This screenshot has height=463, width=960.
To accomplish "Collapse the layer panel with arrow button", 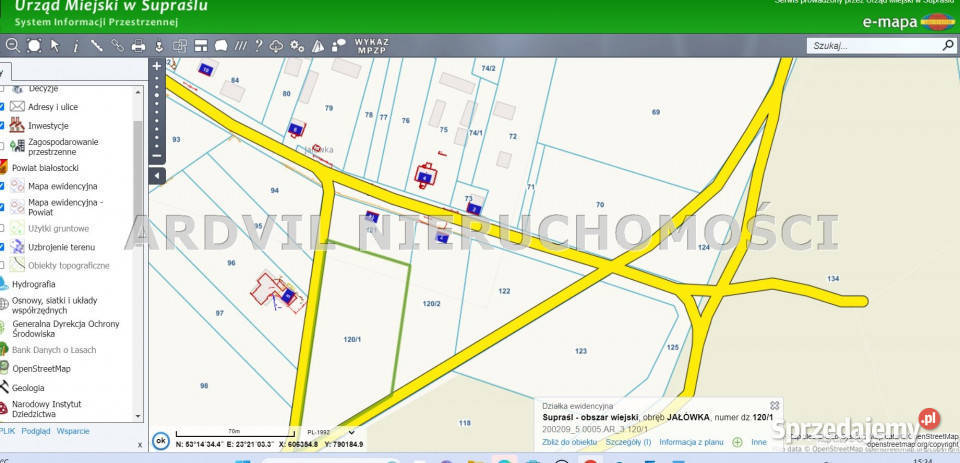I will [156, 176].
